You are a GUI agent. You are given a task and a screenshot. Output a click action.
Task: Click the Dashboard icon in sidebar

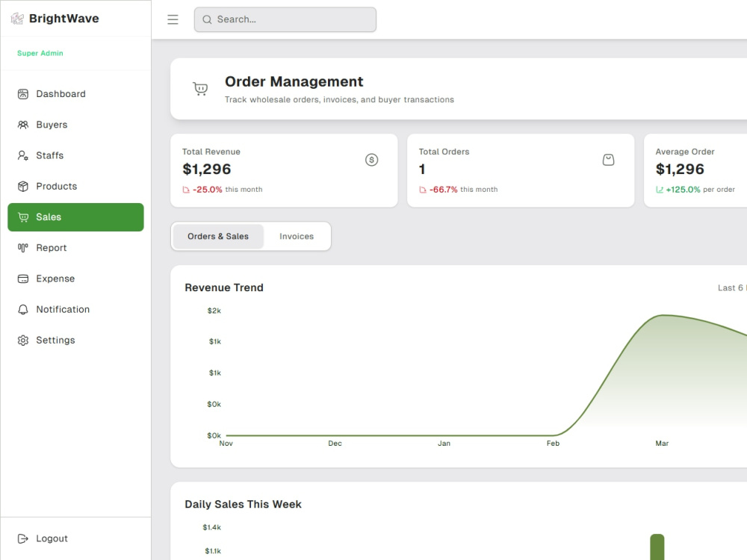pos(23,94)
